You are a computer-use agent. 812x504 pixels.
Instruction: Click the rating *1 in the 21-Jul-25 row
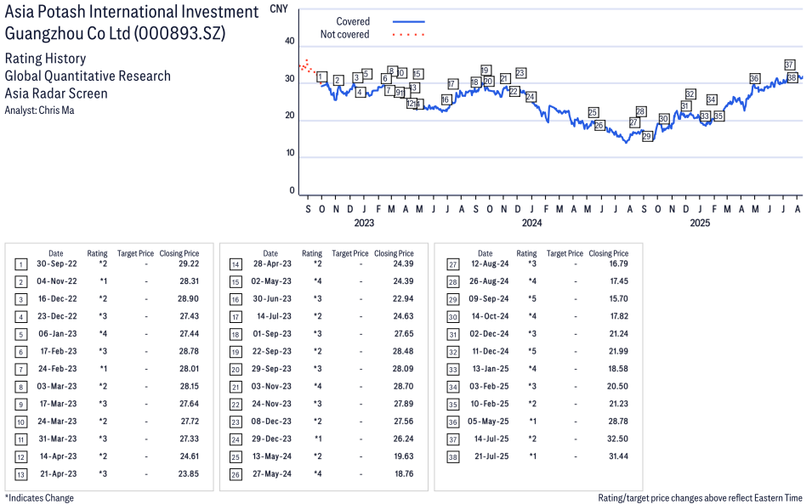tap(532, 456)
